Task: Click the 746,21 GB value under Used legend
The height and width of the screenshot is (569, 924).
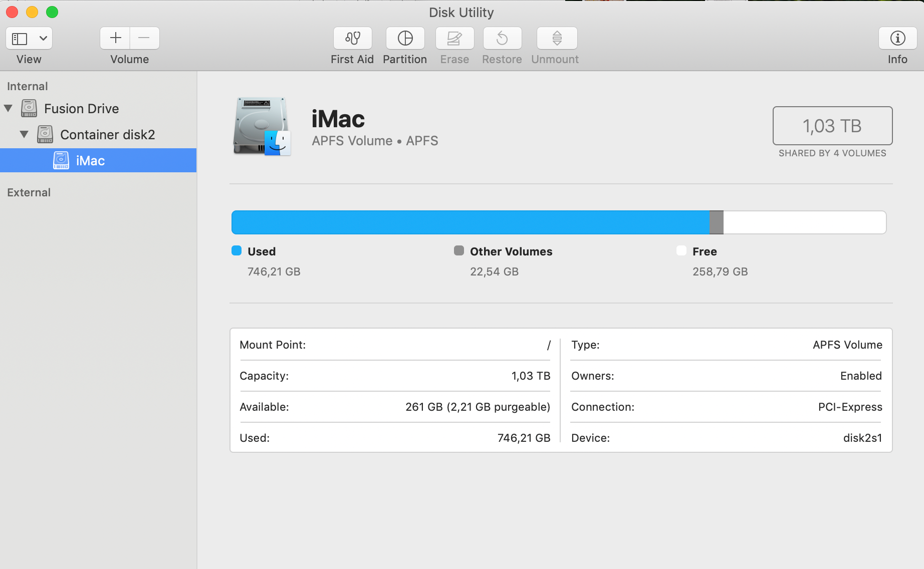Action: (x=274, y=271)
